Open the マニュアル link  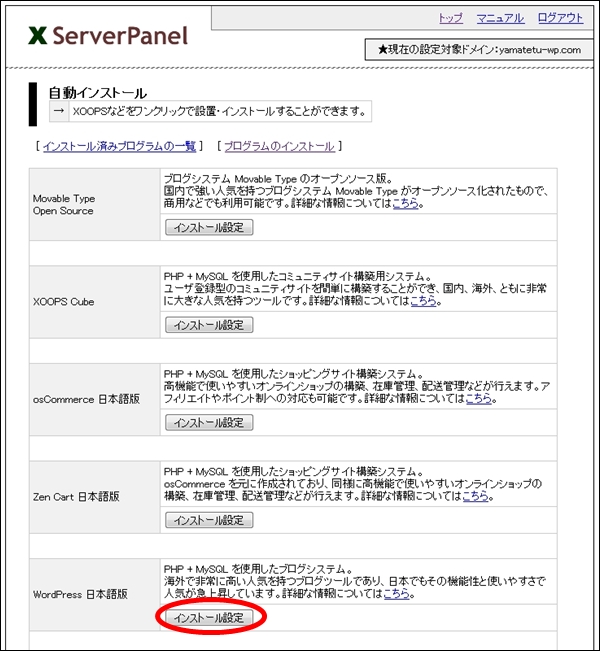(x=500, y=18)
